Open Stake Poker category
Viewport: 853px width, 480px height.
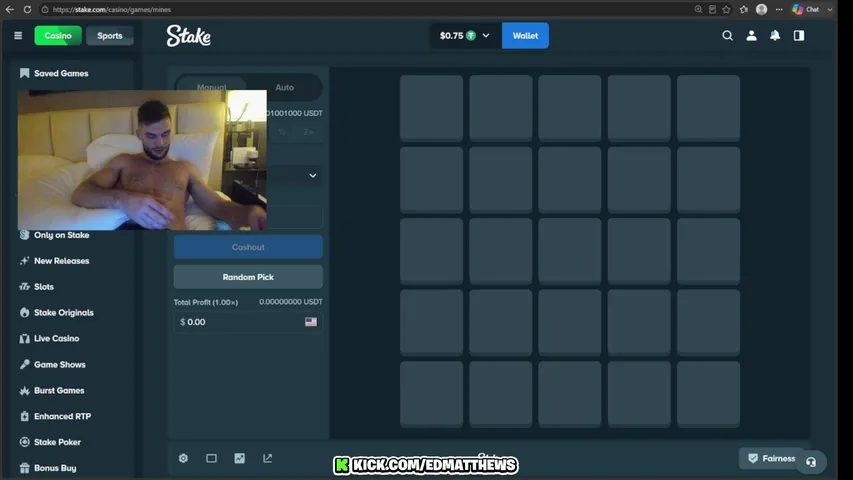click(57, 442)
